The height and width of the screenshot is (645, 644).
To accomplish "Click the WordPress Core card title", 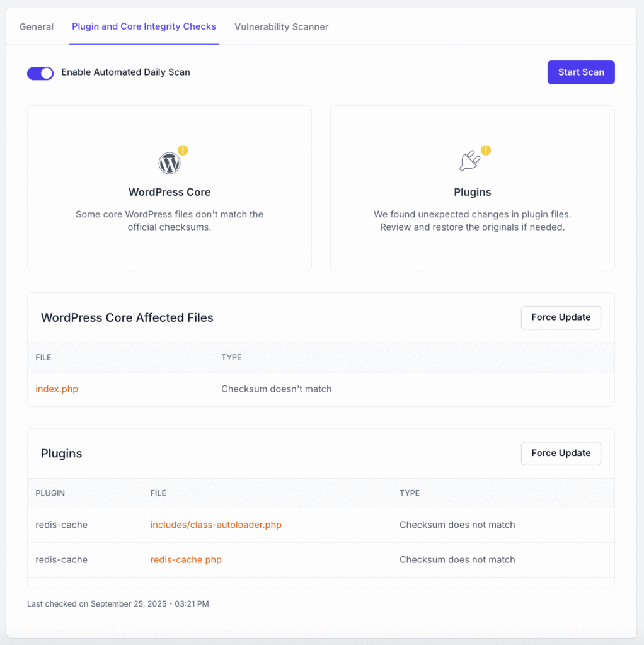I will coord(169,192).
